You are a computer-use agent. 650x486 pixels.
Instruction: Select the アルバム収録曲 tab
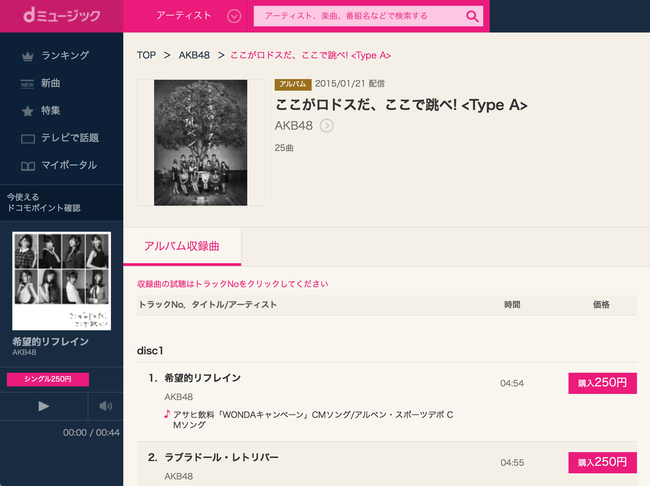(182, 246)
